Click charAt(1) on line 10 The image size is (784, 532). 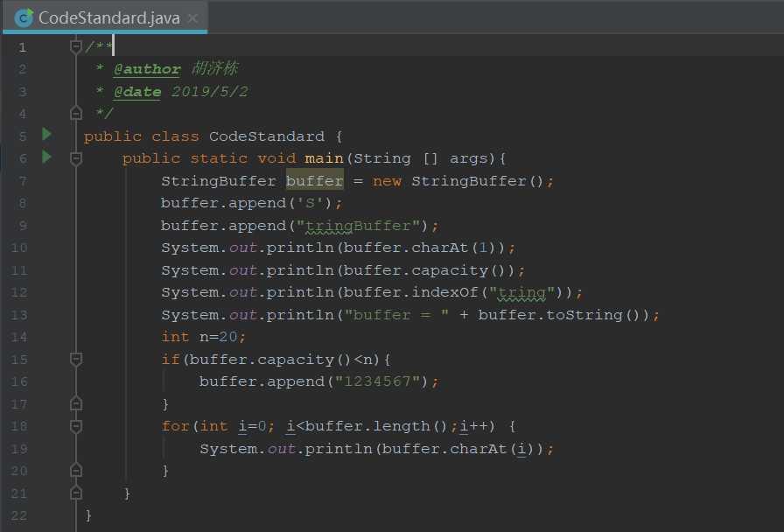[x=454, y=248]
